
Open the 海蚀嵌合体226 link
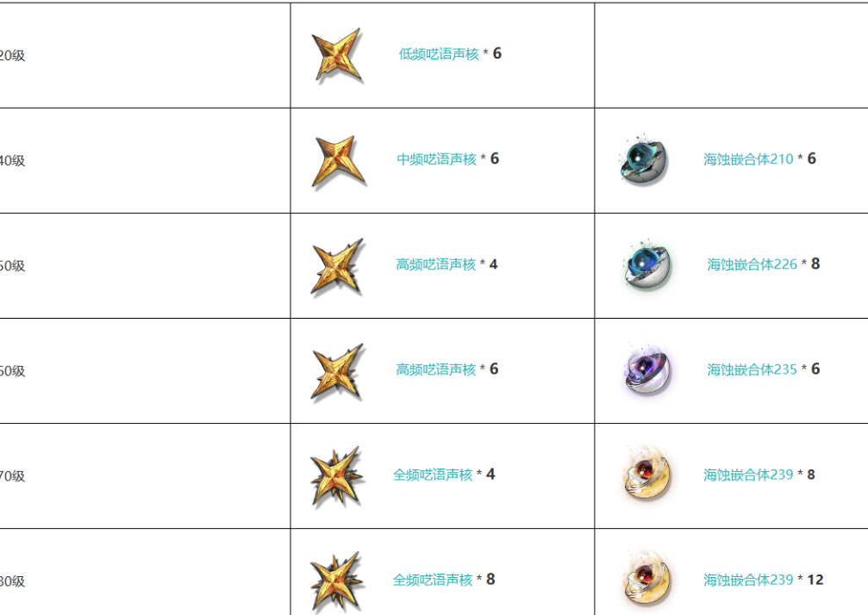752,264
